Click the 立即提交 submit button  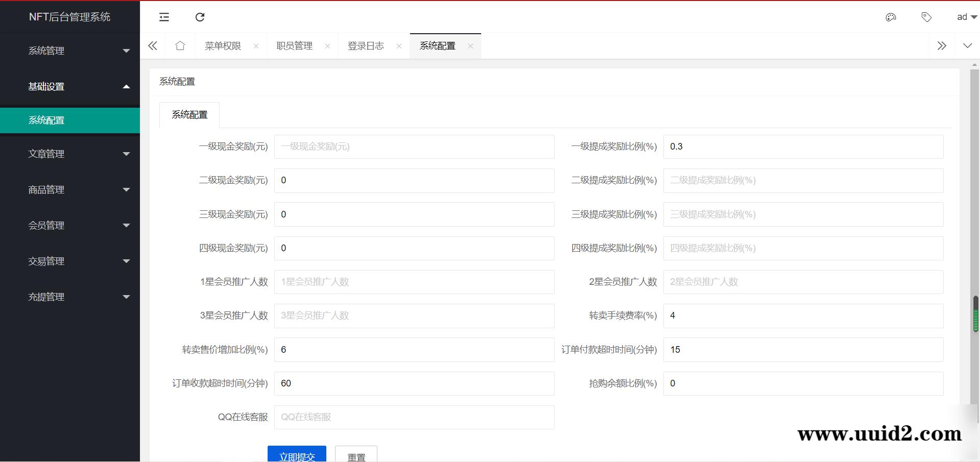297,454
